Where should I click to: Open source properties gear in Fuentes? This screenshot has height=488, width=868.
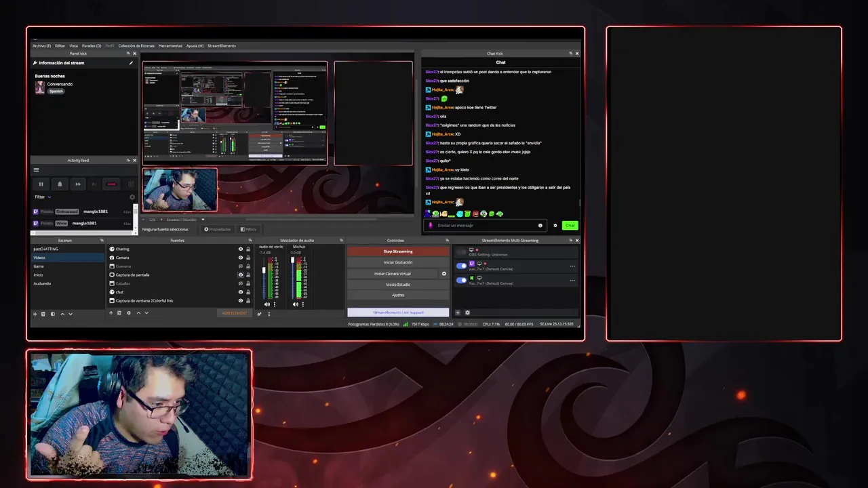point(129,313)
